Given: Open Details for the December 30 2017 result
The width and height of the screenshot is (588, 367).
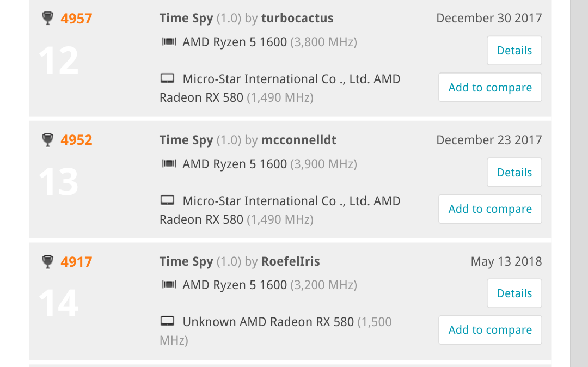Looking at the screenshot, I should (514, 51).
